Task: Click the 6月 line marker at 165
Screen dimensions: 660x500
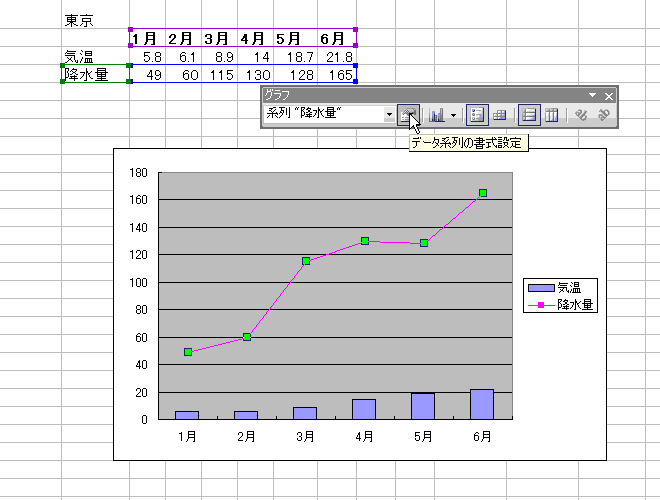Action: coord(483,193)
